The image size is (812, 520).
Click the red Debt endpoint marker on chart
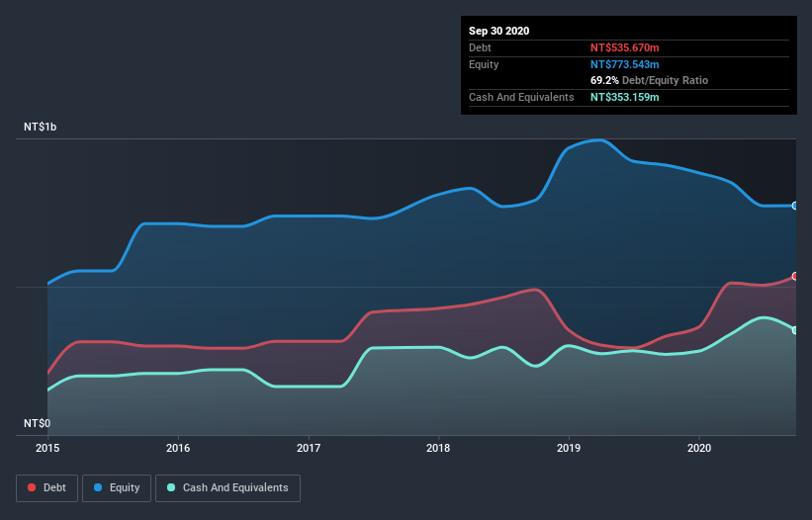(x=795, y=276)
